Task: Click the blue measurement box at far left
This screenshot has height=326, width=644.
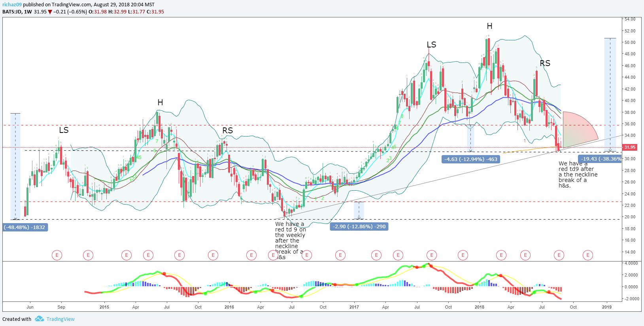Action: click(15, 166)
